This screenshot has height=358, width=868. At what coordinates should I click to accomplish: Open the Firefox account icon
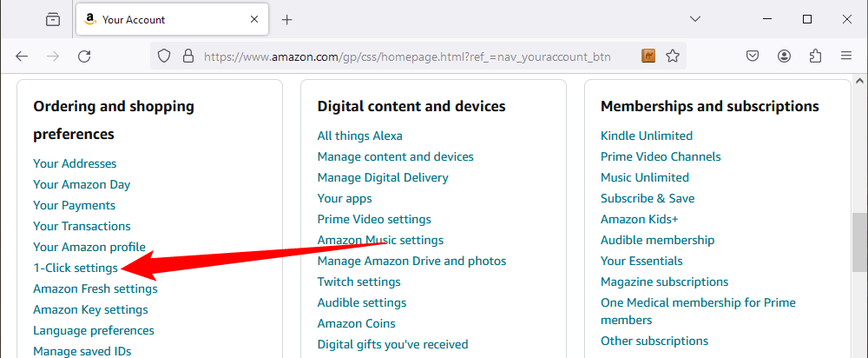tap(784, 56)
